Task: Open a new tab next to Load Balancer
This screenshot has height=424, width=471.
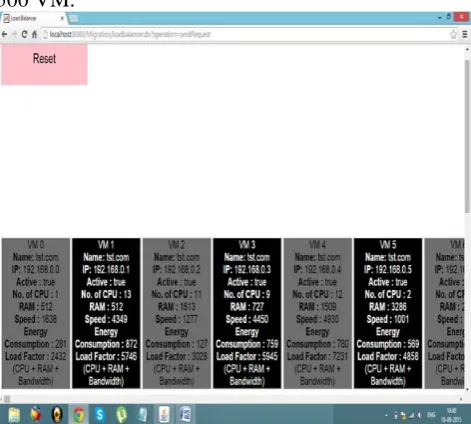Action: (73, 18)
